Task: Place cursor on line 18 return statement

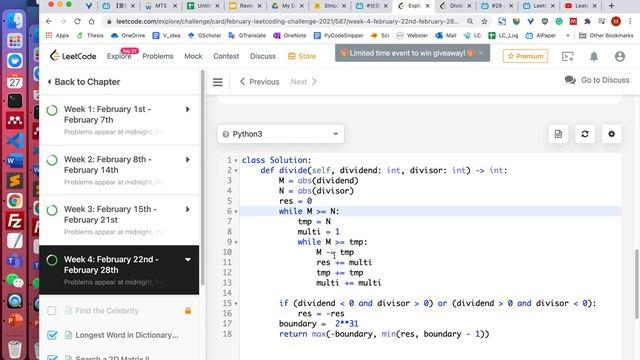Action: point(384,334)
